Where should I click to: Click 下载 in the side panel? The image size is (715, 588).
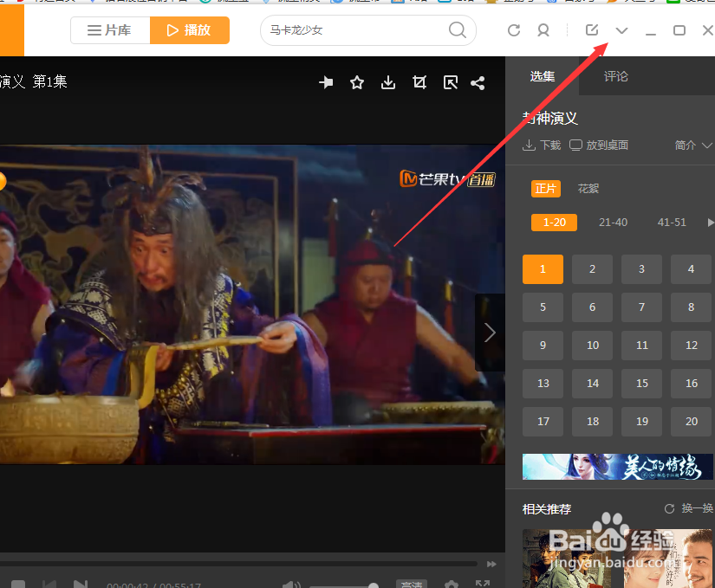click(542, 145)
